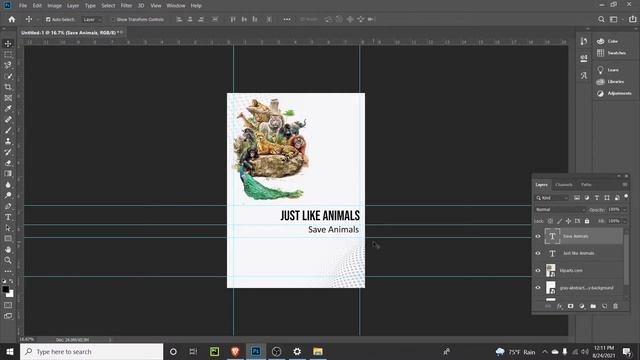The height and width of the screenshot is (360, 640).
Task: Open the Normal blend mode dropdown
Action: pos(560,209)
